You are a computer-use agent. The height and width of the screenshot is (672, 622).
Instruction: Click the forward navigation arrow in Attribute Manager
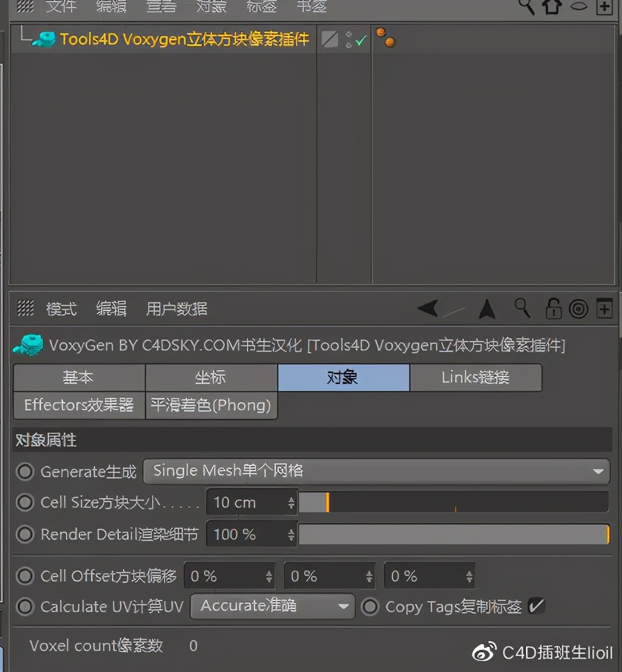487,308
